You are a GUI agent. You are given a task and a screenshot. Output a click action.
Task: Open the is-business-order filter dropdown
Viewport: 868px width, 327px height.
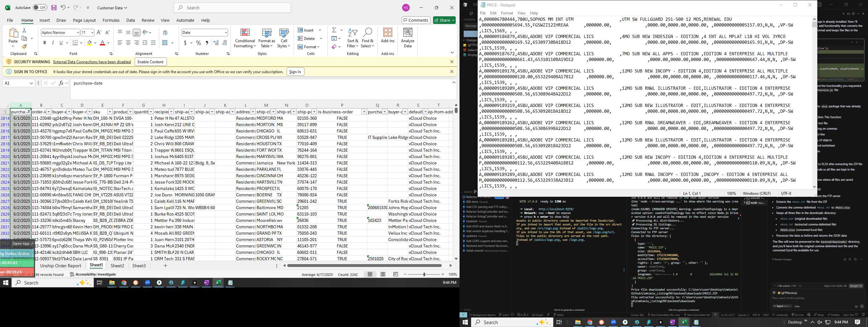click(x=364, y=111)
